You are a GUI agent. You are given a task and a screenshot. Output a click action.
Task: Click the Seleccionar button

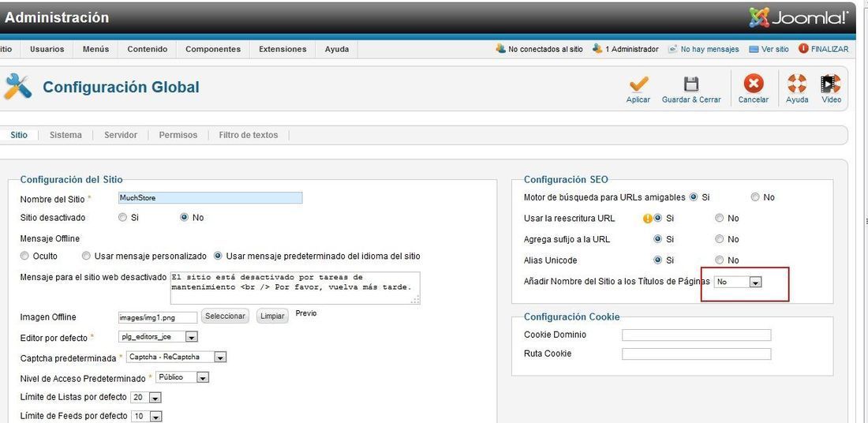(x=225, y=316)
